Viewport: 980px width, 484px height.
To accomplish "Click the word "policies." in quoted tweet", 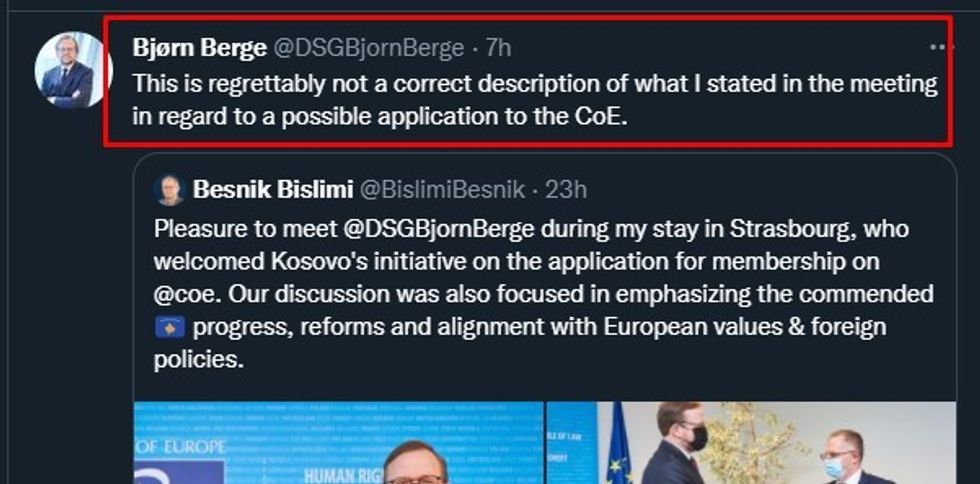I will click(x=198, y=360).
